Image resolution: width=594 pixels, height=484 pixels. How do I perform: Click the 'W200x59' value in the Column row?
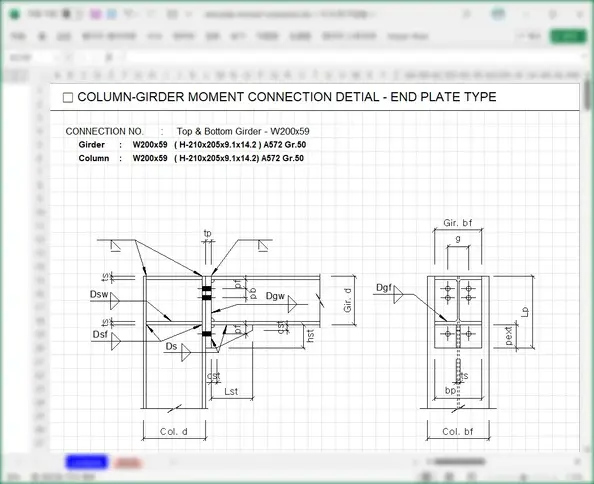150,158
